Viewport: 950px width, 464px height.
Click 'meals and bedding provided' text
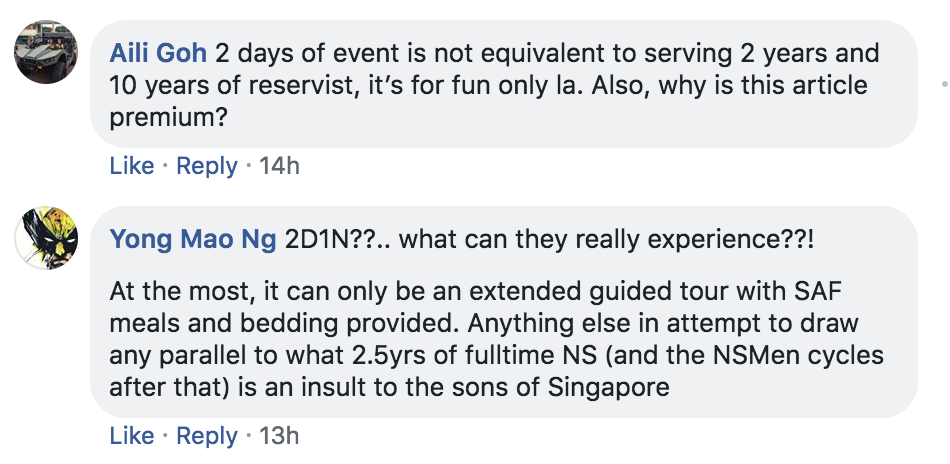coord(285,323)
